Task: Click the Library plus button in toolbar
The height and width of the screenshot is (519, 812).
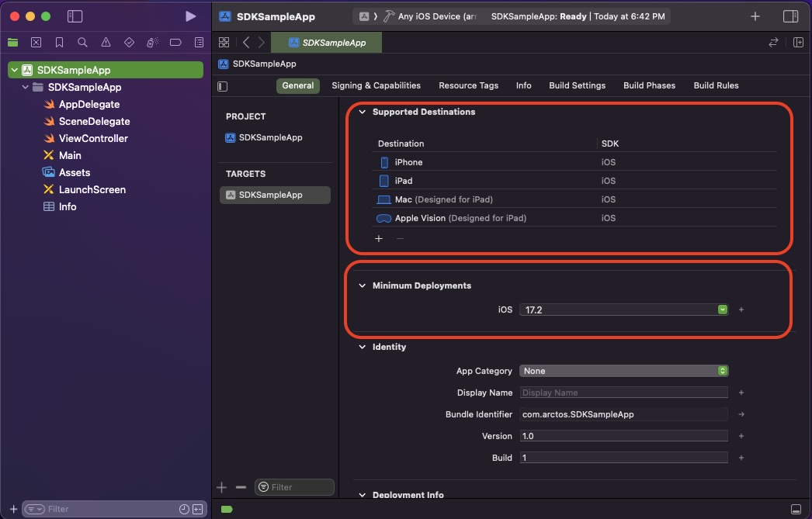Action: (x=755, y=16)
